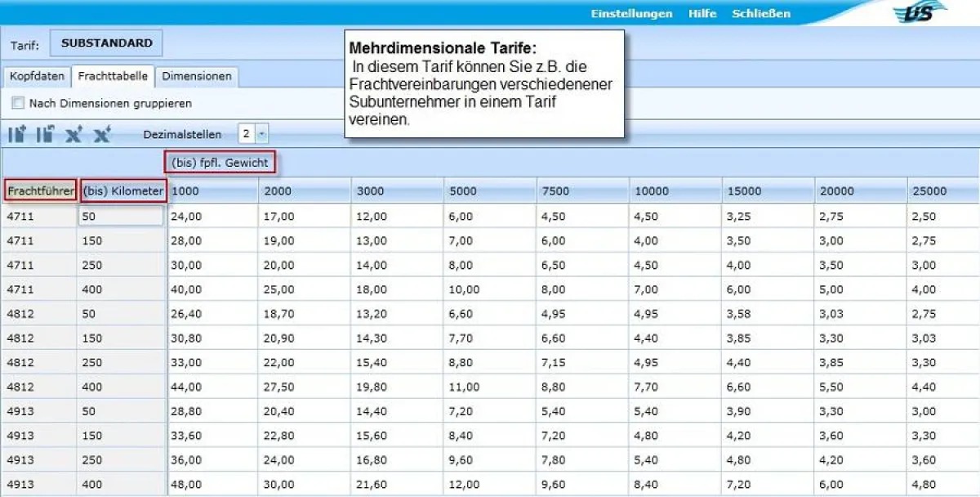Viewport: 980px width, 497px height.
Task: Switch to the Kopfdaten tab
Action: (x=36, y=75)
